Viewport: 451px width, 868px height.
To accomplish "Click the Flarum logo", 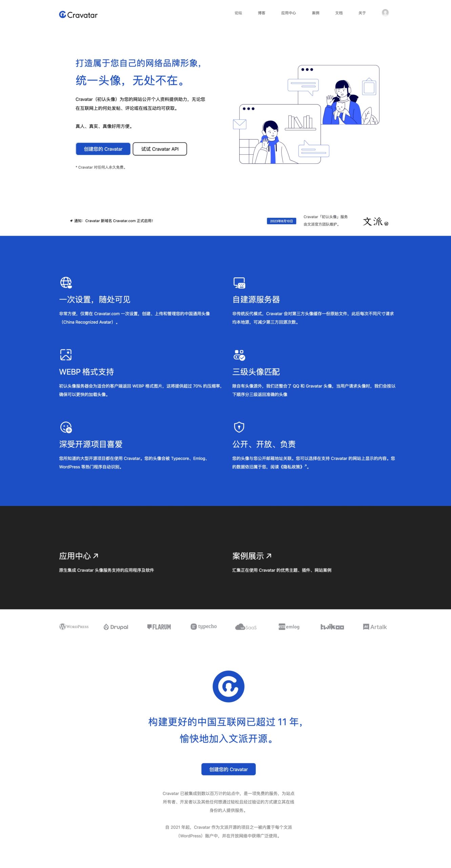I will [x=159, y=627].
